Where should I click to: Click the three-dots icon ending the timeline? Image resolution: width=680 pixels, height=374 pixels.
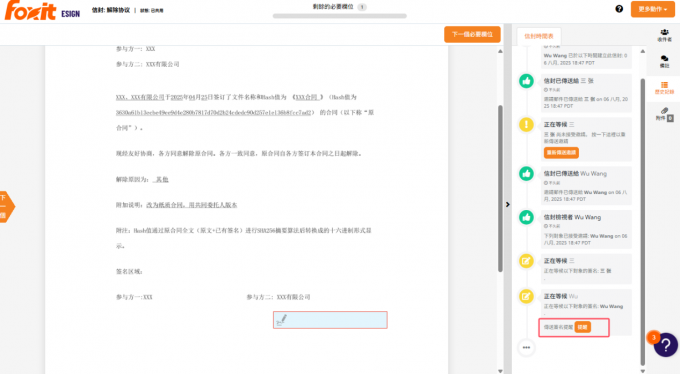click(x=526, y=348)
